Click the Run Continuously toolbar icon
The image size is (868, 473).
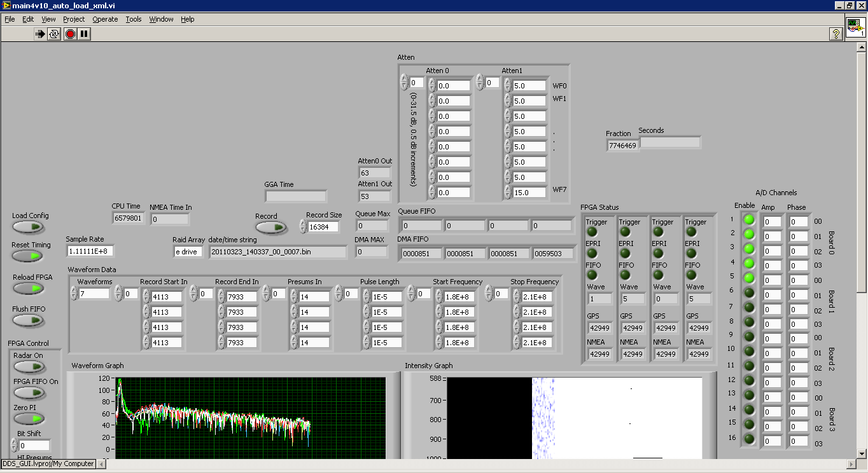pyautogui.click(x=54, y=34)
